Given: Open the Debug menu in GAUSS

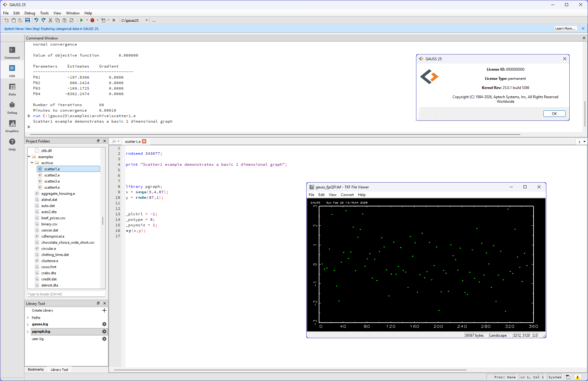Looking at the screenshot, I should point(30,13).
